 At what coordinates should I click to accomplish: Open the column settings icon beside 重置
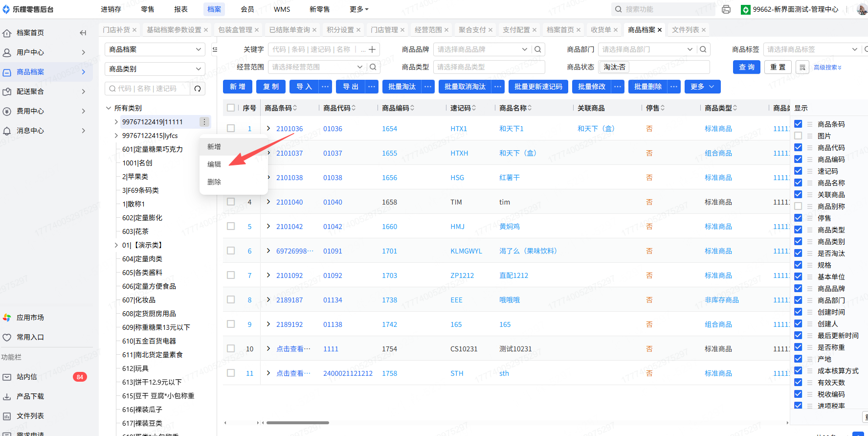(x=802, y=68)
